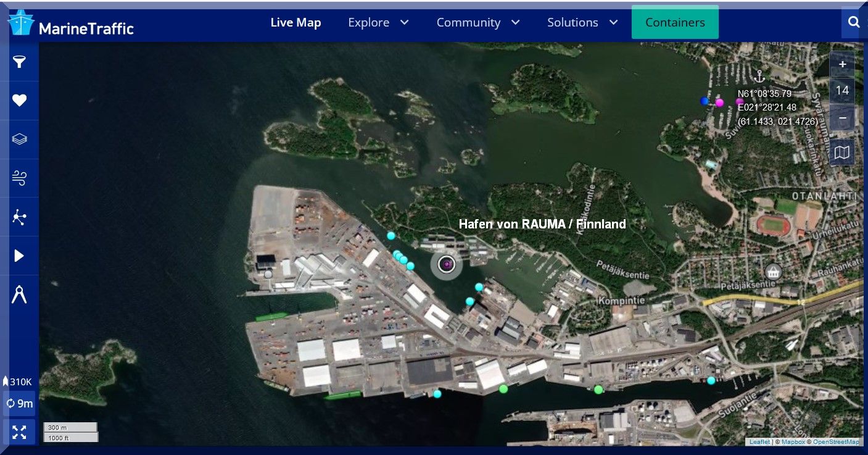Open the search magnifier icon

point(854,22)
